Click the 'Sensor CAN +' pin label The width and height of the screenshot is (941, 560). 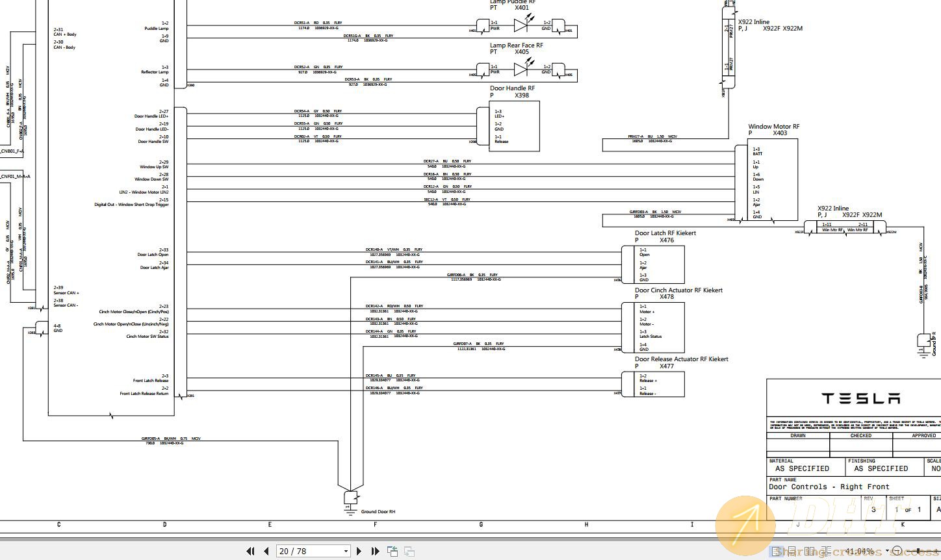click(x=66, y=293)
